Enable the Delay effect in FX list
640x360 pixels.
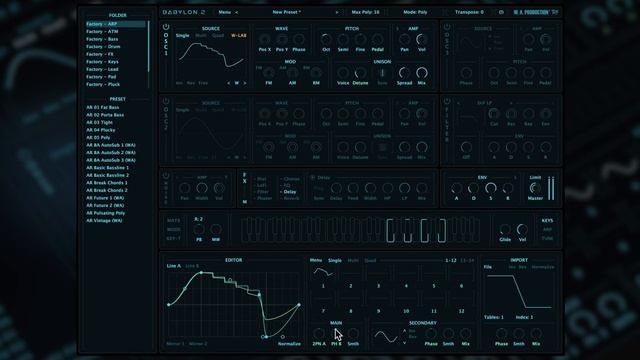[290, 192]
